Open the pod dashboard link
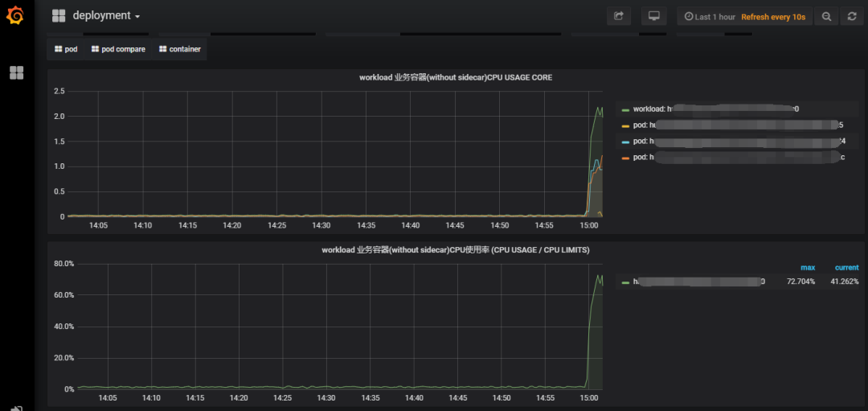868x411 pixels. tap(66, 49)
